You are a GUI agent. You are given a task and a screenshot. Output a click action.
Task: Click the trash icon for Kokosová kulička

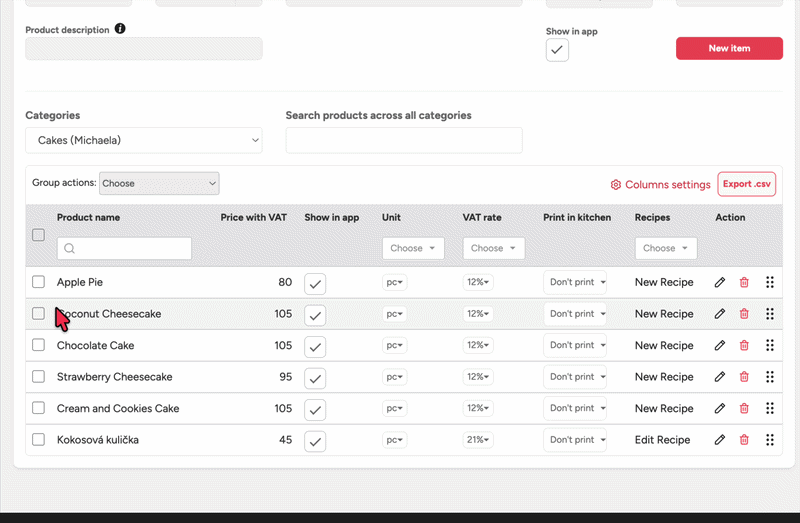click(744, 440)
